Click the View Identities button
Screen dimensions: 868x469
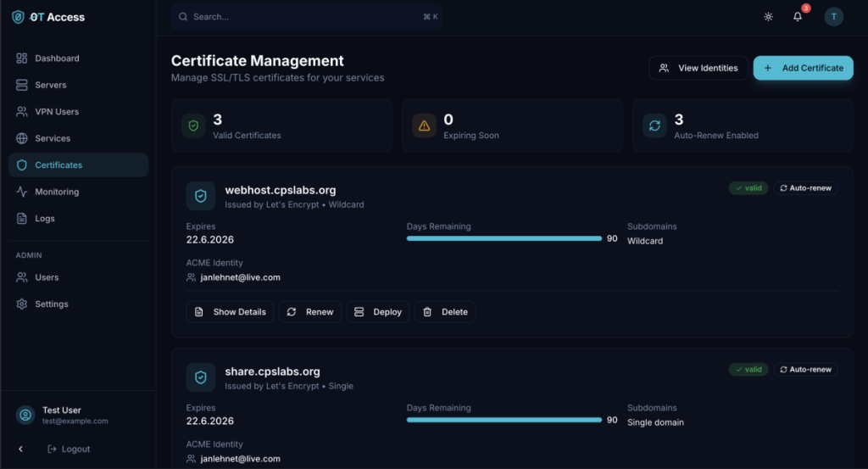[698, 68]
